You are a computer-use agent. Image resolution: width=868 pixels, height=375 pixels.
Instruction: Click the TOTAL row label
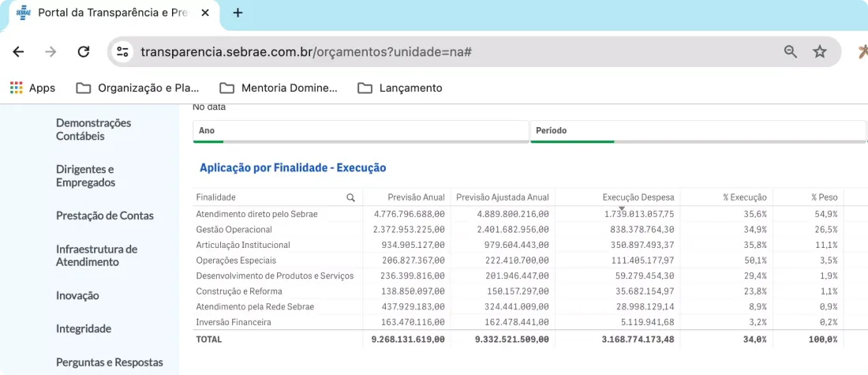point(208,339)
